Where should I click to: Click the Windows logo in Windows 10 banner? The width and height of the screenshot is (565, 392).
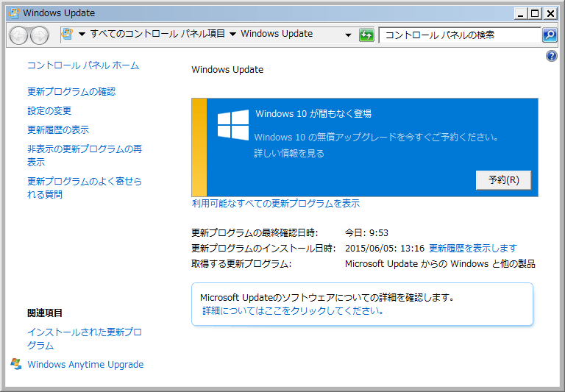tap(233, 125)
